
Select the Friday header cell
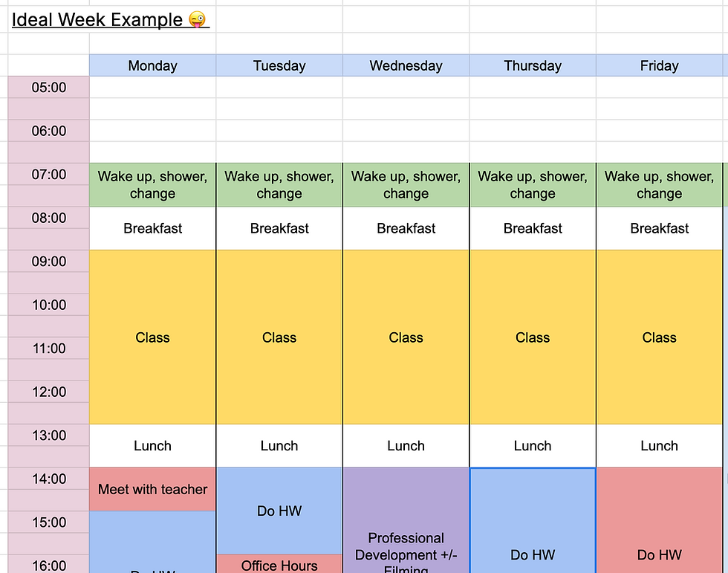pyautogui.click(x=660, y=65)
